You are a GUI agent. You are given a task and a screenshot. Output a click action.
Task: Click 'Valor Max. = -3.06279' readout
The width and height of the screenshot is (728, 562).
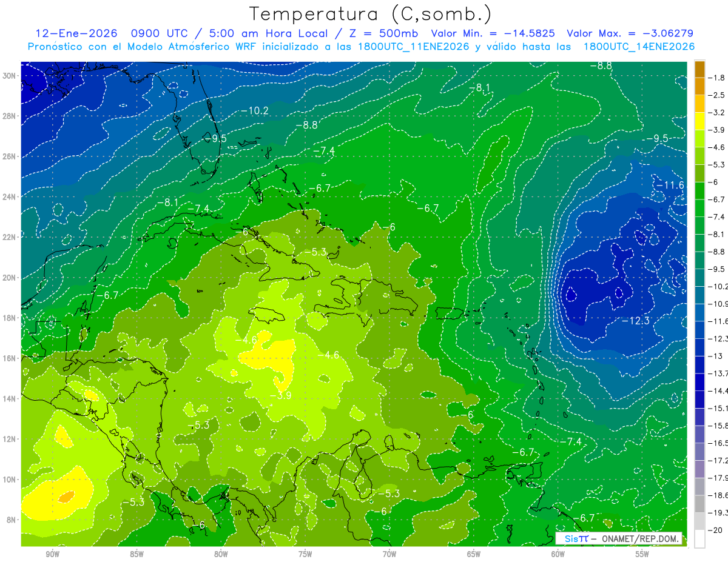[630, 33]
